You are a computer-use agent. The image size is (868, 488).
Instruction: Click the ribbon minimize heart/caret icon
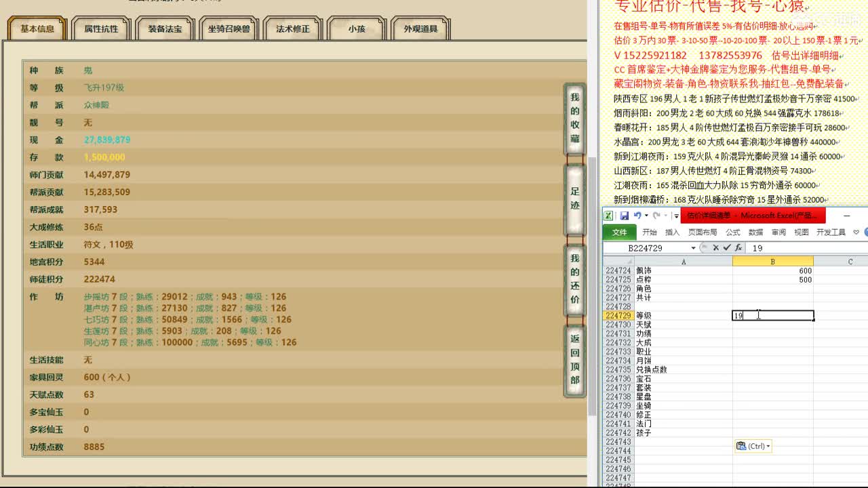pyautogui.click(x=856, y=232)
